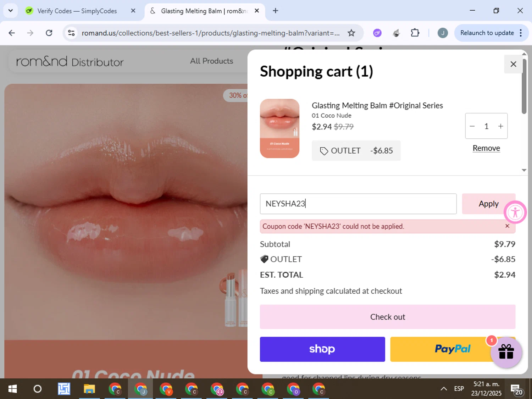Close the Verify Codes tab
The image size is (532, 399).
tap(133, 11)
